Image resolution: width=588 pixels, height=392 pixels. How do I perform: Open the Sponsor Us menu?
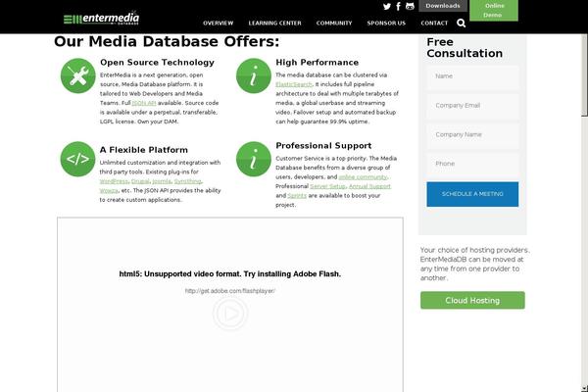tap(386, 24)
